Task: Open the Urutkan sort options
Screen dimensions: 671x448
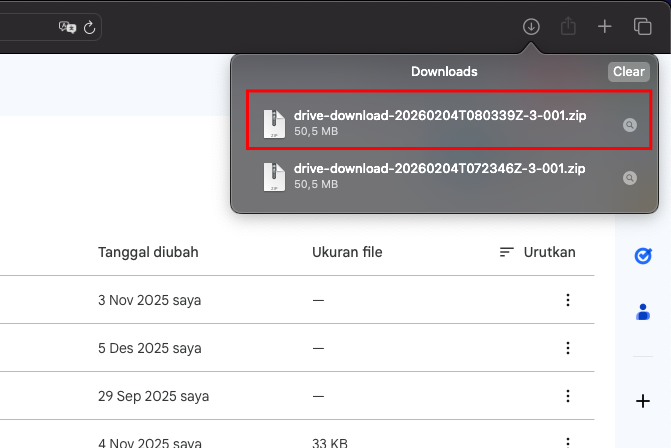Action: click(537, 252)
